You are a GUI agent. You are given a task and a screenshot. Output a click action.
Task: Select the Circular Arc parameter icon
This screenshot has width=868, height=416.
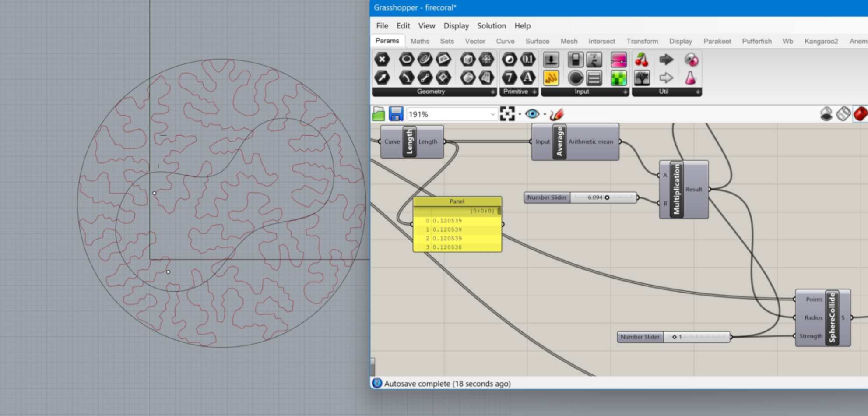(406, 78)
